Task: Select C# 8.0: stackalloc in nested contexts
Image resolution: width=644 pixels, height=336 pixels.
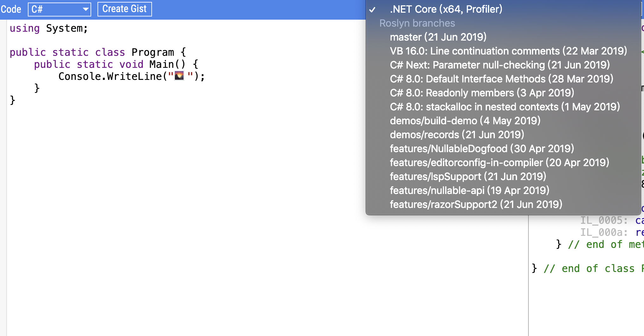Action: [x=503, y=107]
